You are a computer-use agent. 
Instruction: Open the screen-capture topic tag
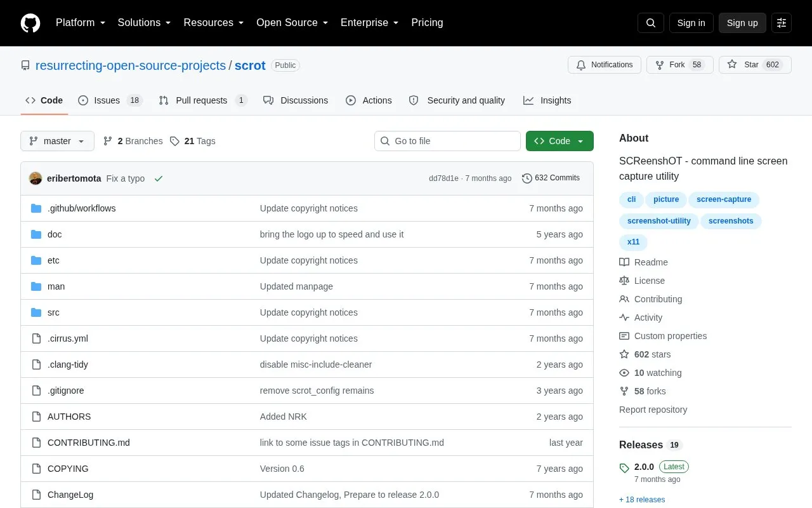pyautogui.click(x=724, y=199)
